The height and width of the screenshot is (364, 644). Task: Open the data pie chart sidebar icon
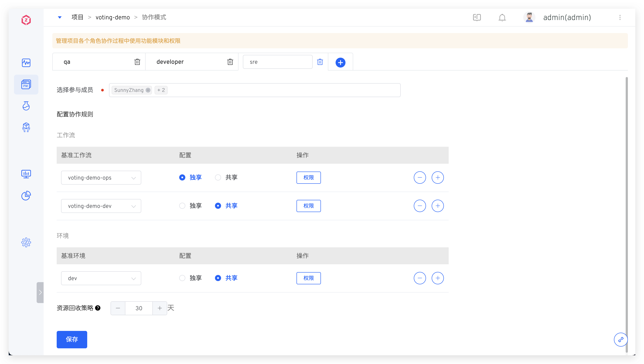click(26, 196)
